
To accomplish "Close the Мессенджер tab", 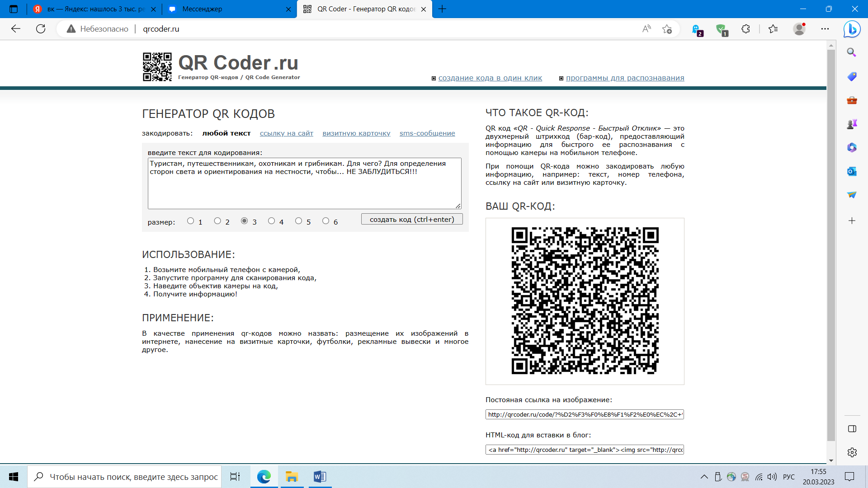I will pos(288,9).
